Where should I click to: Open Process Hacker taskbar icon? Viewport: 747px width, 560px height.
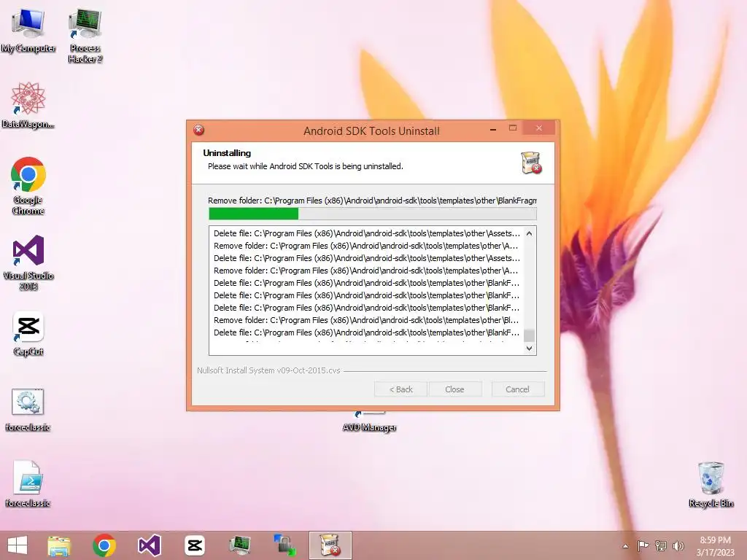[x=239, y=545]
